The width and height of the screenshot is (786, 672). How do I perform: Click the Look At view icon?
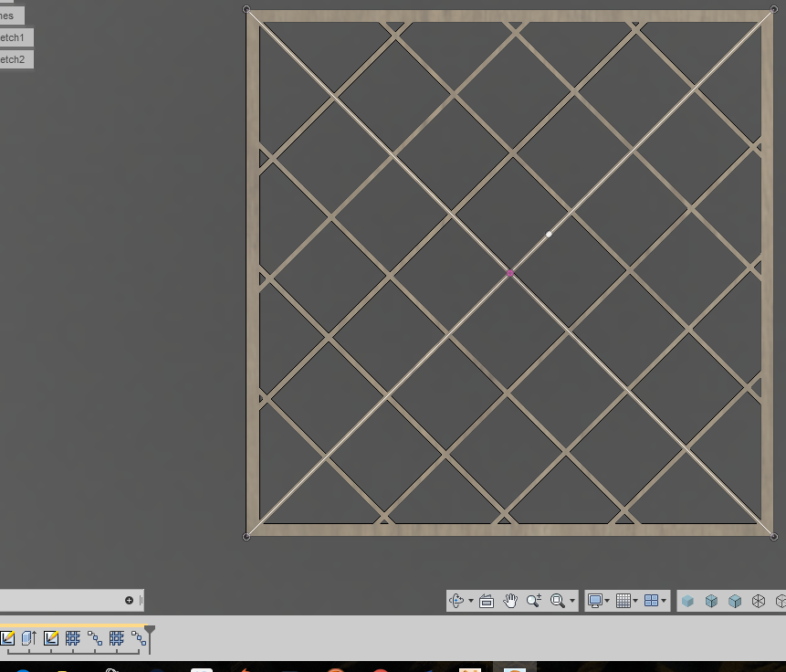487,601
